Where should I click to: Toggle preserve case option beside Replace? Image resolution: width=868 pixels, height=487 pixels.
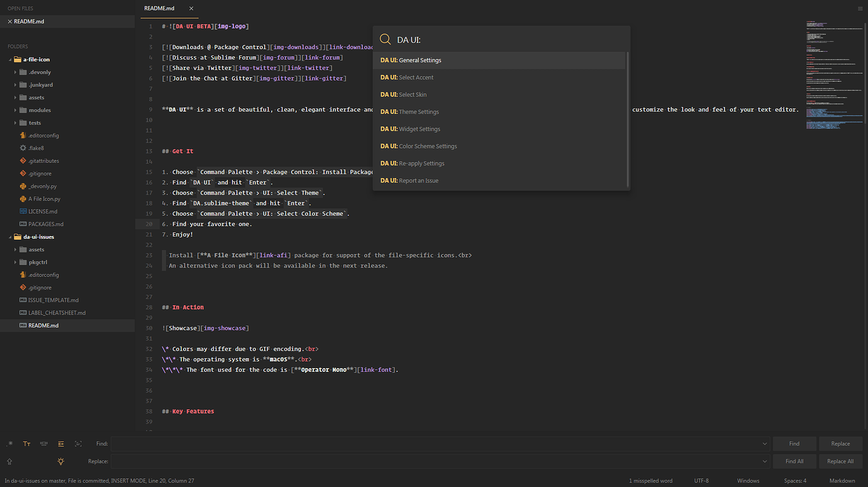point(9,461)
